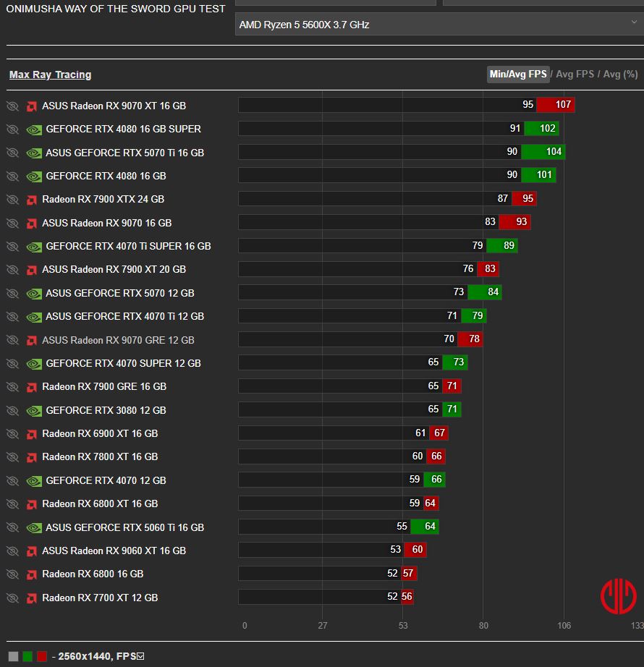Click AMD logo beside Radeon RX 7800 XT
This screenshot has height=667, width=644.
32,457
